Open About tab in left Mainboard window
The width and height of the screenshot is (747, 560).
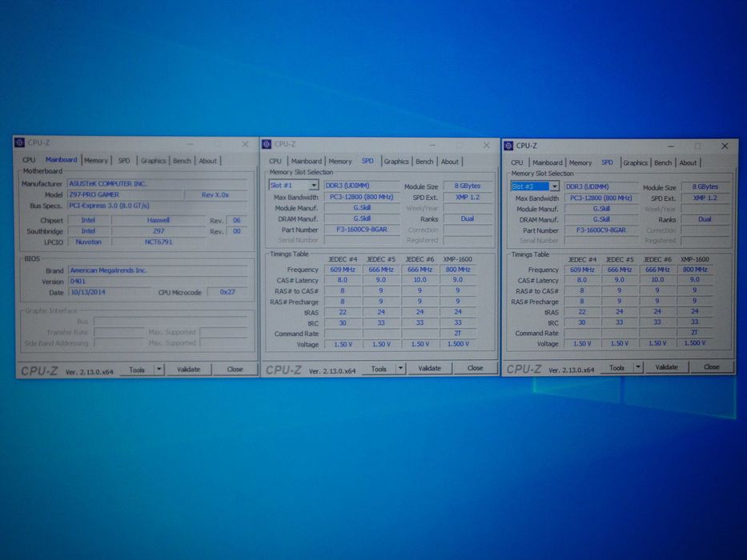click(207, 161)
